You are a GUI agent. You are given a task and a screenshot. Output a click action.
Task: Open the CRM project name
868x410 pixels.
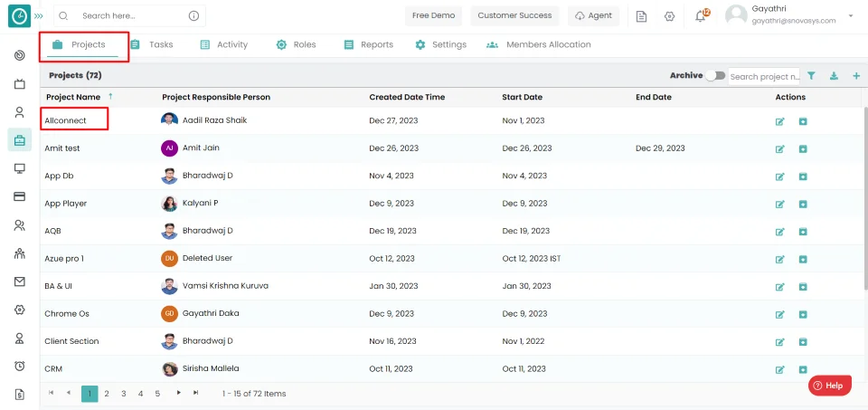click(53, 368)
